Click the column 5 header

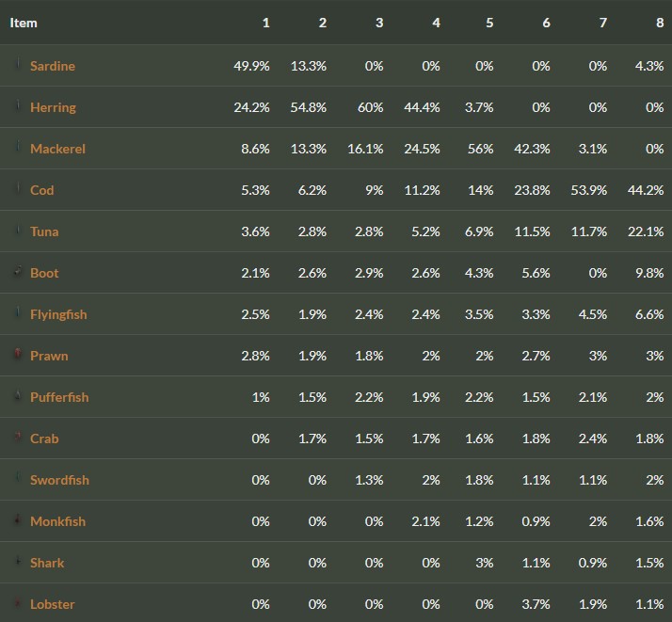coord(489,23)
